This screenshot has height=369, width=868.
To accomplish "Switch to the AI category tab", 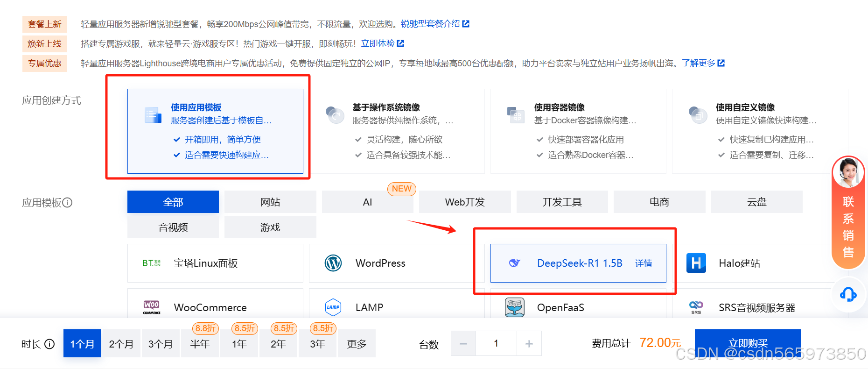I will [368, 202].
